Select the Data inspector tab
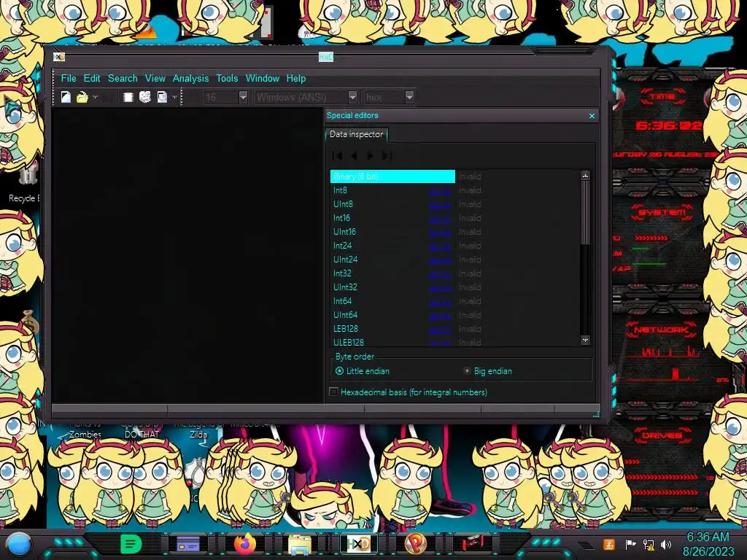Viewport: 747px width, 560px height. (x=356, y=134)
